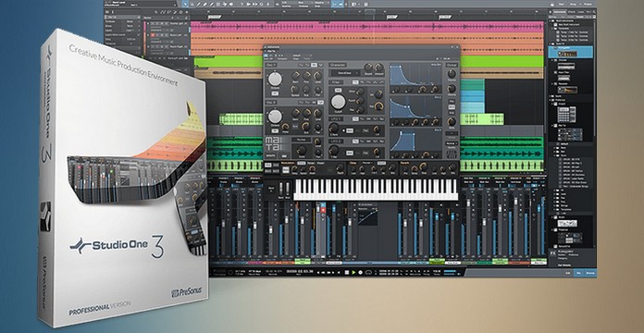The image size is (644, 333).
Task: Click the Browse button at bottom right
Action: tap(591, 273)
